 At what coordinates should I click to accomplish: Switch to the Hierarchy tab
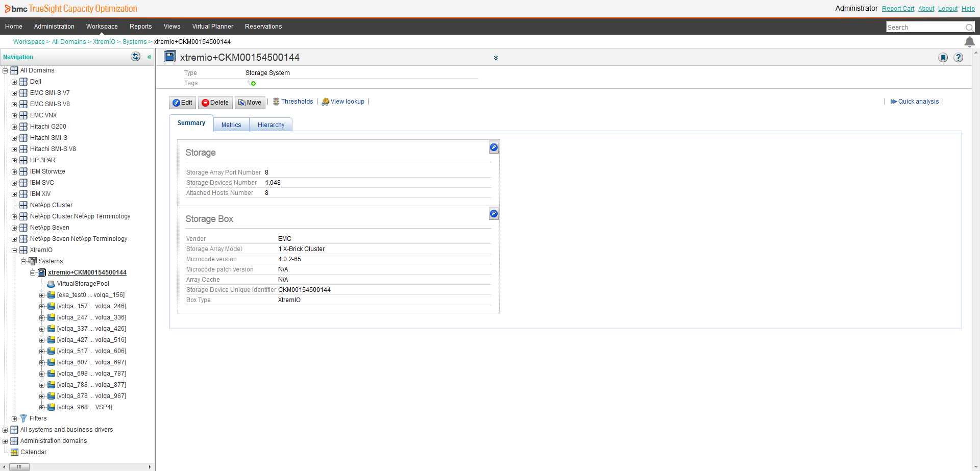point(271,125)
